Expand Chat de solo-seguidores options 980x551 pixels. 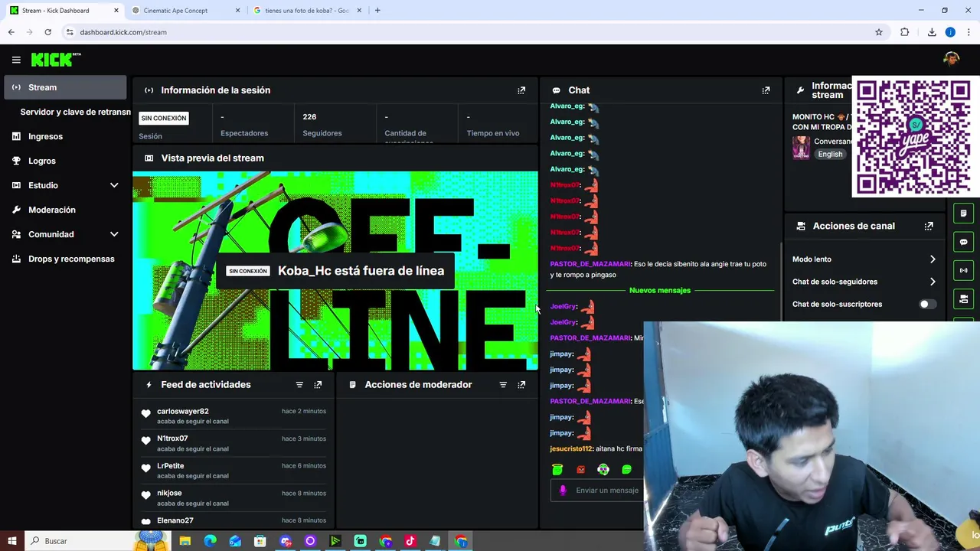point(932,282)
